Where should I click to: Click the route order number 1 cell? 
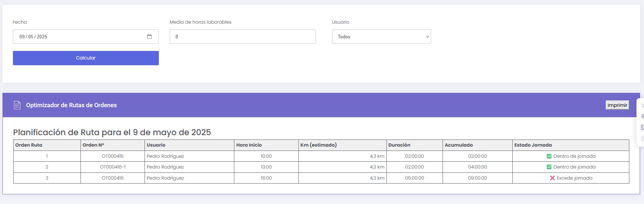[x=47, y=156]
